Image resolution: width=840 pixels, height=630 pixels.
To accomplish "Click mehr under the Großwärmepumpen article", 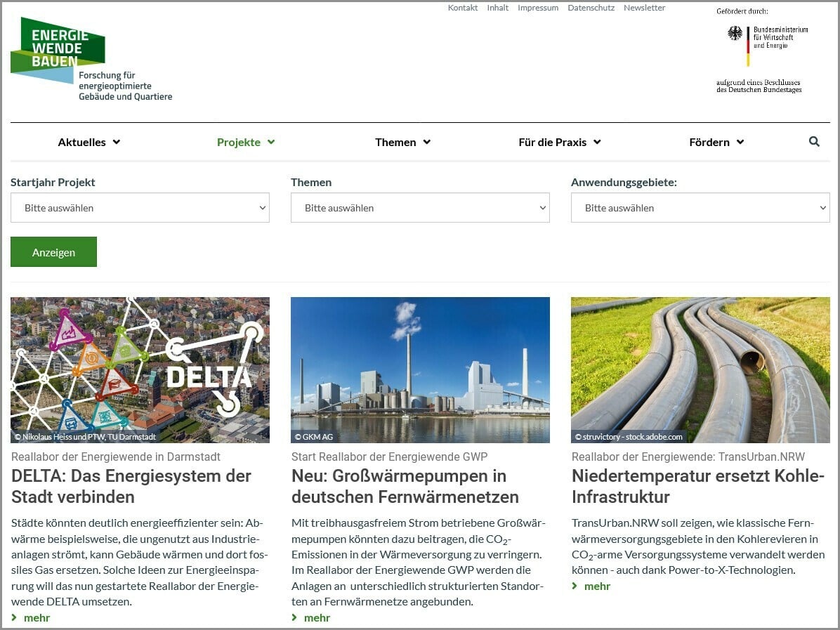I will 317,617.
